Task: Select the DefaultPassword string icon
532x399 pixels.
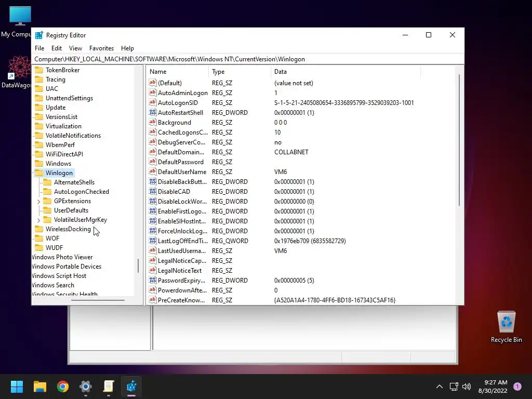Action: coord(153,162)
